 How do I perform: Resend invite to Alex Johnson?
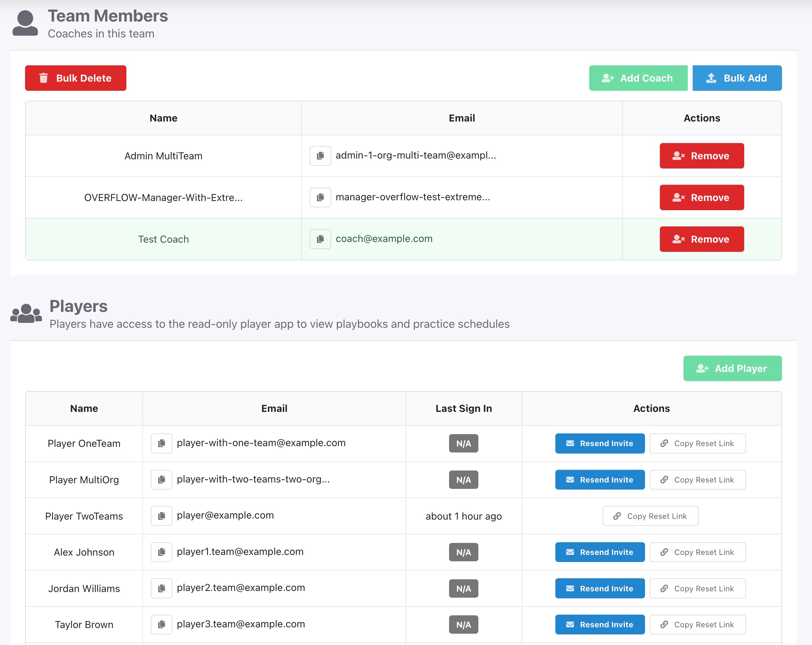tap(599, 552)
